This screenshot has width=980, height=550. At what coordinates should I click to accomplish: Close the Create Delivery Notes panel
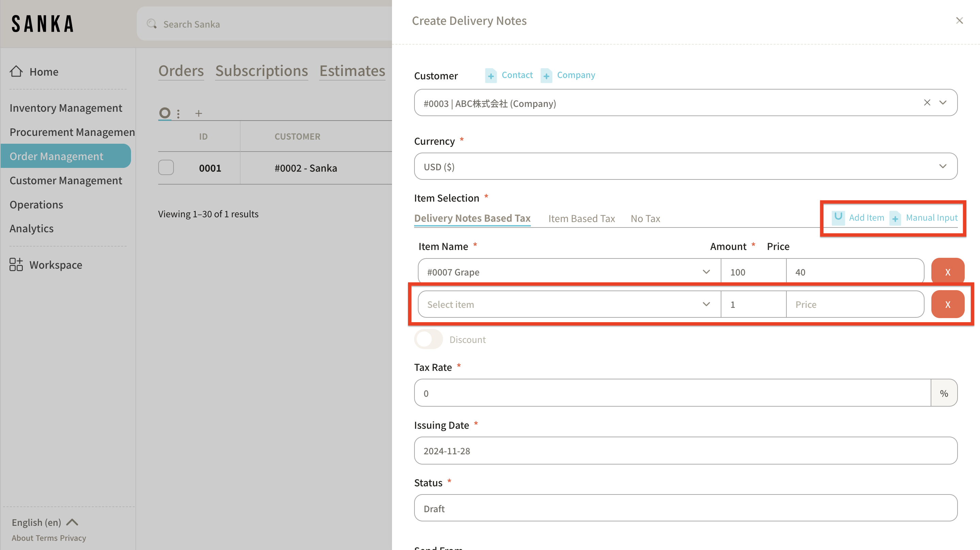click(x=959, y=20)
